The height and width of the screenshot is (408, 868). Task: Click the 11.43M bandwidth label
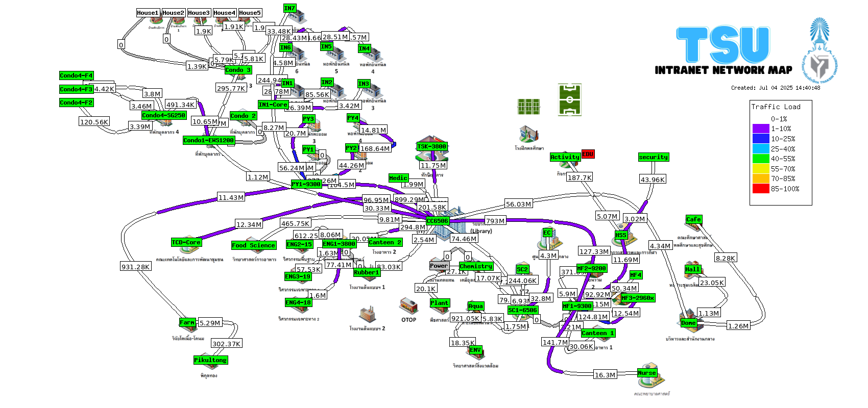[x=231, y=197]
